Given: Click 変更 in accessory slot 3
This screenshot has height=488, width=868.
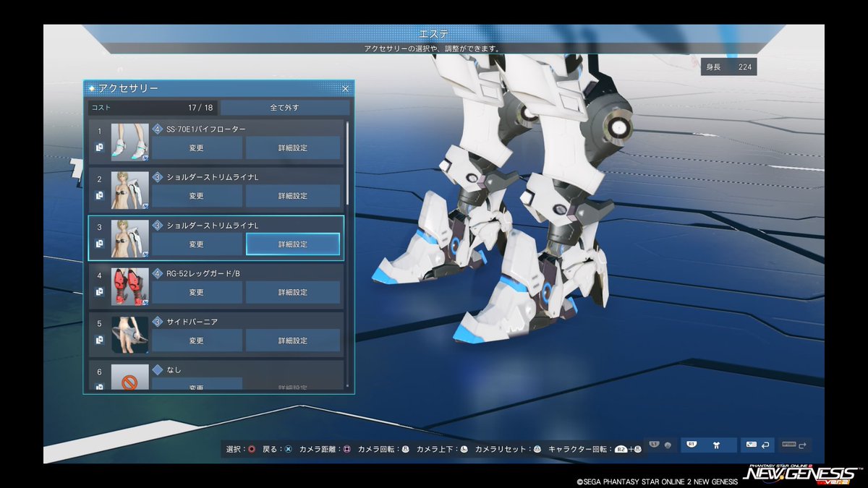Looking at the screenshot, I should [197, 244].
